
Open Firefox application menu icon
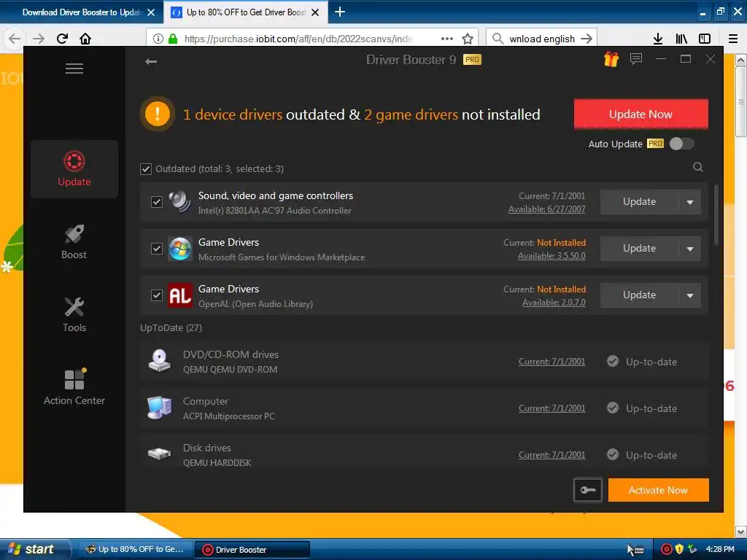click(x=733, y=39)
